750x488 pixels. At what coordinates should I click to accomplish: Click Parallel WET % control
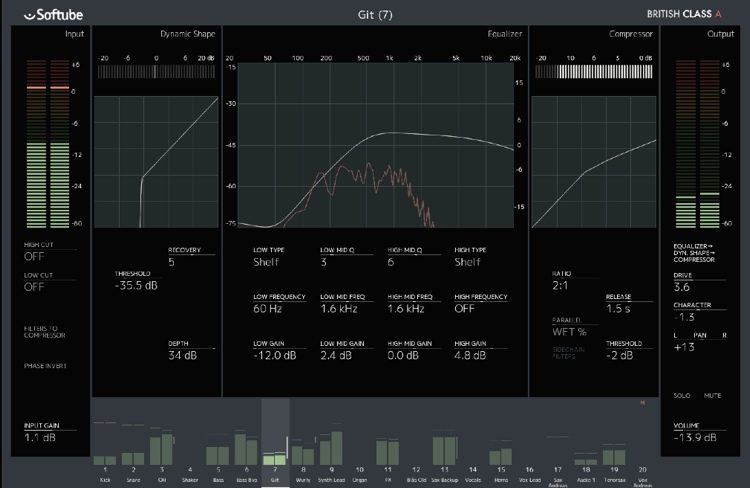click(x=569, y=332)
